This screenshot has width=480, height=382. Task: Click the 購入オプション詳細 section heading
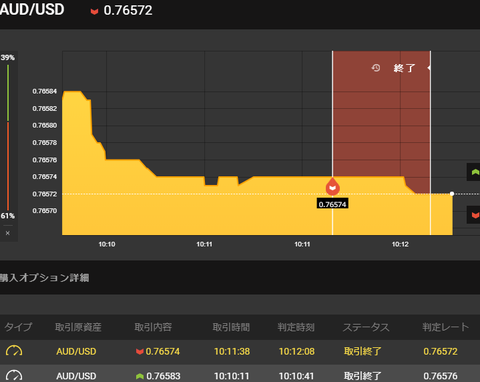coord(45,278)
